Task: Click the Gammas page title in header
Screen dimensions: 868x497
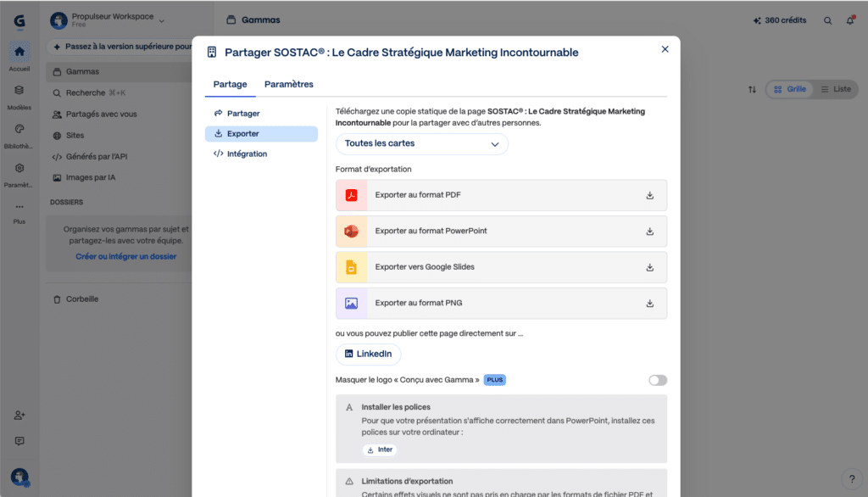Action: tap(261, 20)
